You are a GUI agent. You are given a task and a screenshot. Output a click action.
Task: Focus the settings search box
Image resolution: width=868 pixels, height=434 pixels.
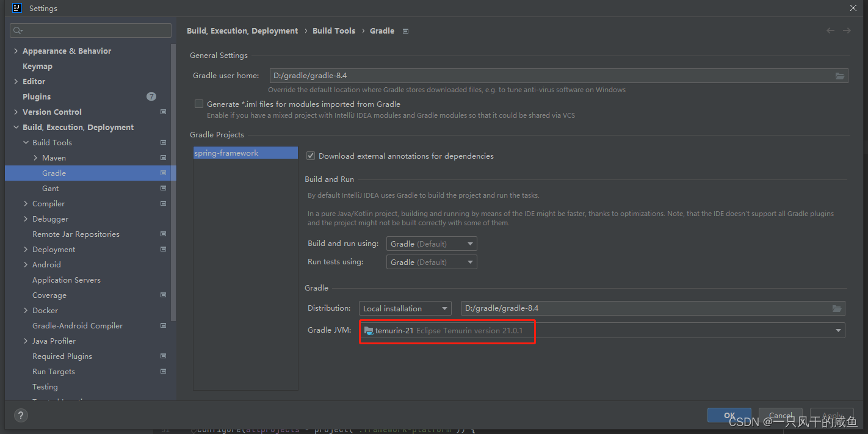tap(90, 31)
